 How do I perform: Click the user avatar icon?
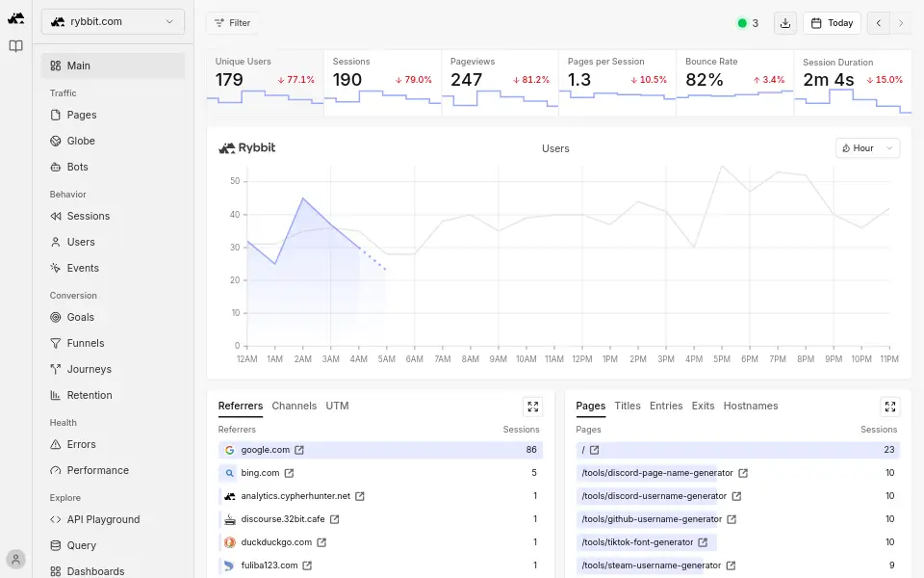16,559
